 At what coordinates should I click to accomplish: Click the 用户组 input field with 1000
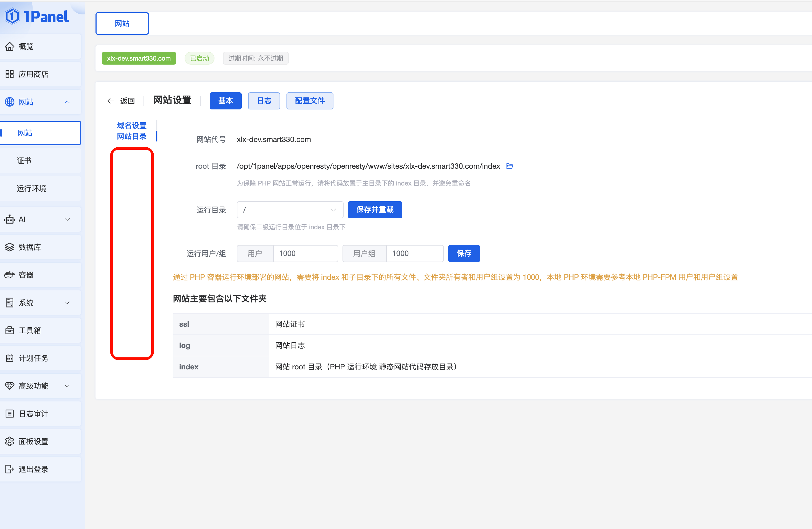tap(414, 254)
